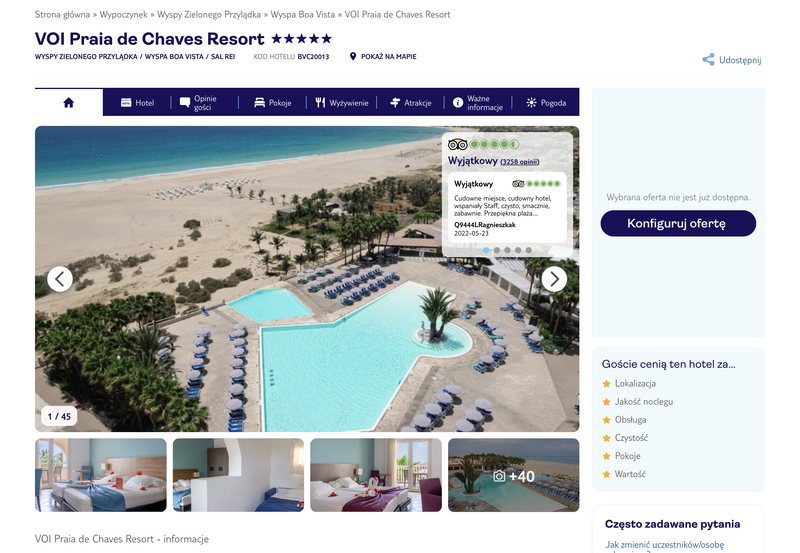
Task: Open the Wyżywienie tab
Action: click(341, 103)
